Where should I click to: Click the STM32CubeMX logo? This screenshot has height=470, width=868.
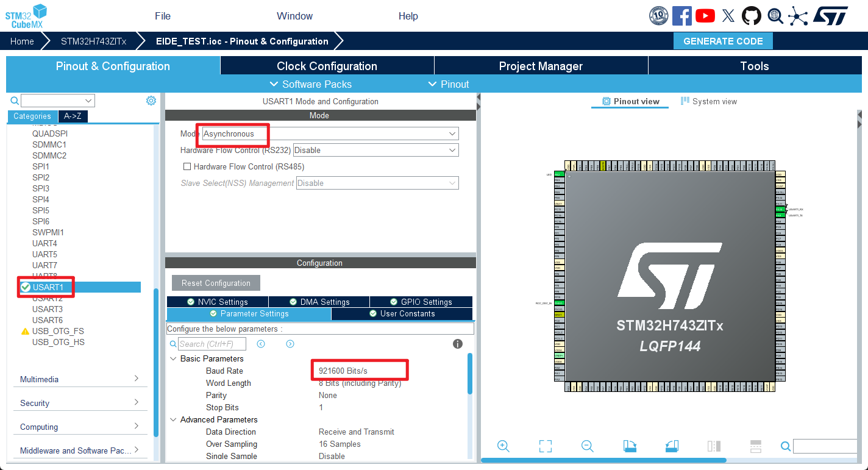26,15
